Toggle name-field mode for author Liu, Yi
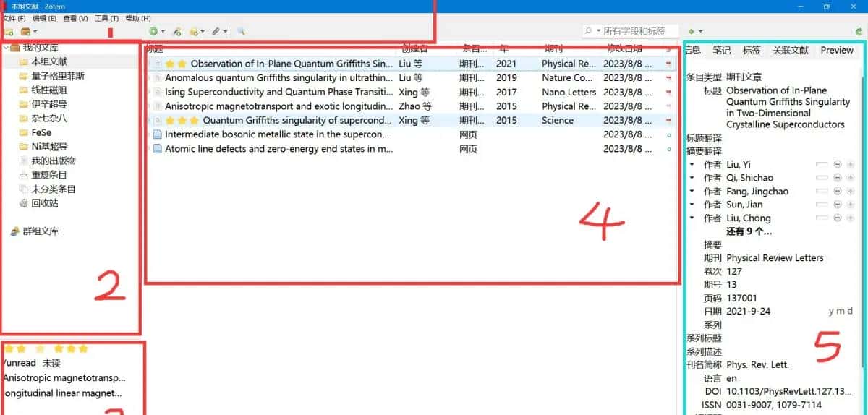This screenshot has height=415, width=868. click(x=821, y=165)
